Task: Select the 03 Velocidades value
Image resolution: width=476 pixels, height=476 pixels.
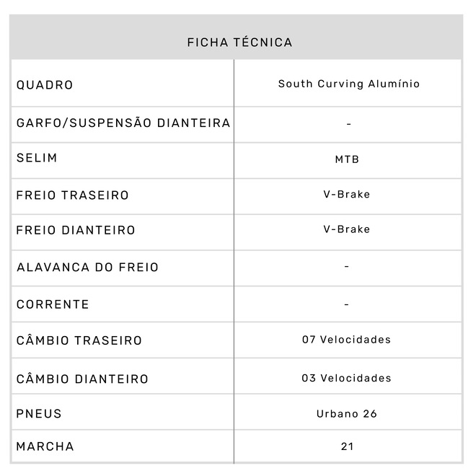Action: click(346, 378)
